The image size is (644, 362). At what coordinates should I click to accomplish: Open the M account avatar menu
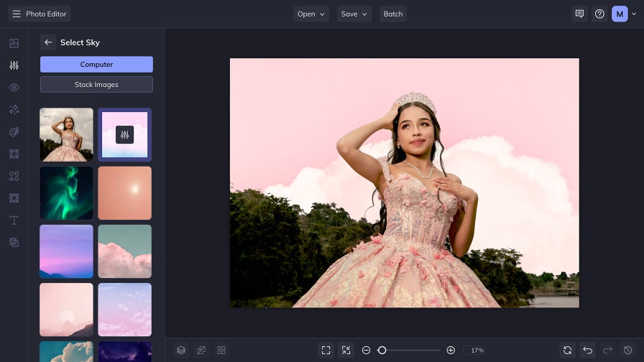620,14
